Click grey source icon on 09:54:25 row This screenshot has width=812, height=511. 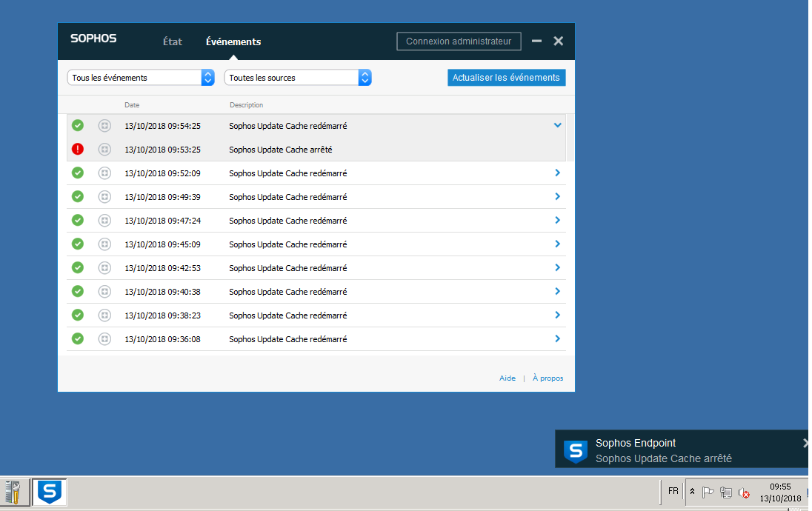point(104,125)
